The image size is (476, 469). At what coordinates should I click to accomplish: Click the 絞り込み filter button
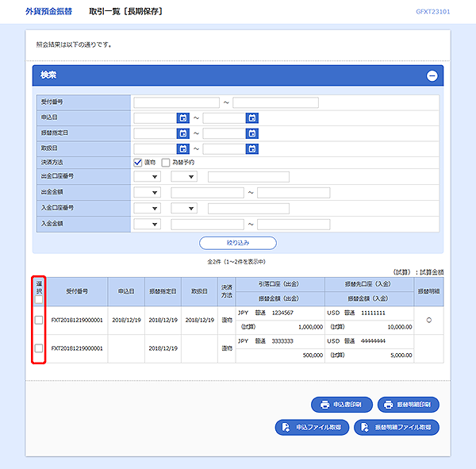click(x=238, y=243)
